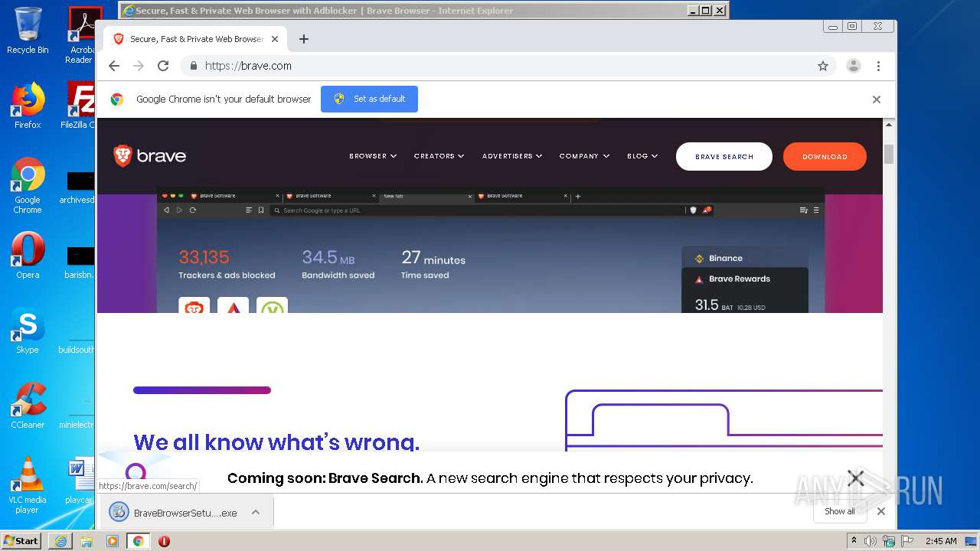Viewport: 980px width, 551px height.
Task: Click the BRAVE SEARCH button
Action: click(724, 156)
